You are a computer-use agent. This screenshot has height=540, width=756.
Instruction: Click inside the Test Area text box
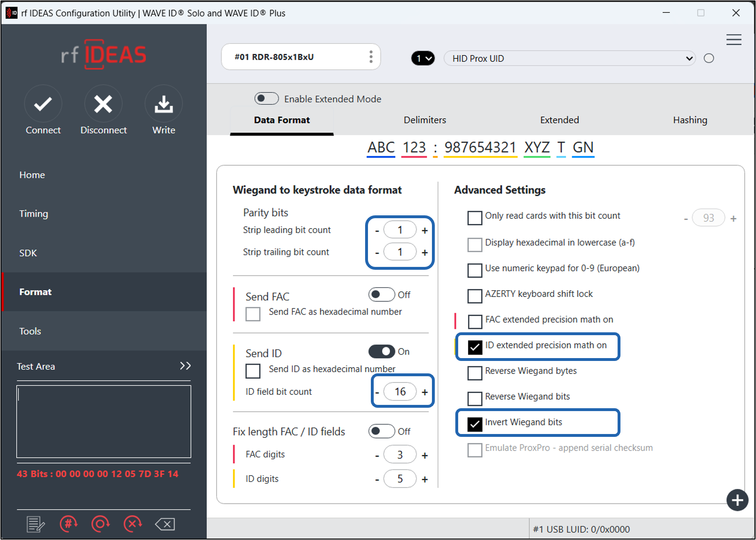pos(104,422)
